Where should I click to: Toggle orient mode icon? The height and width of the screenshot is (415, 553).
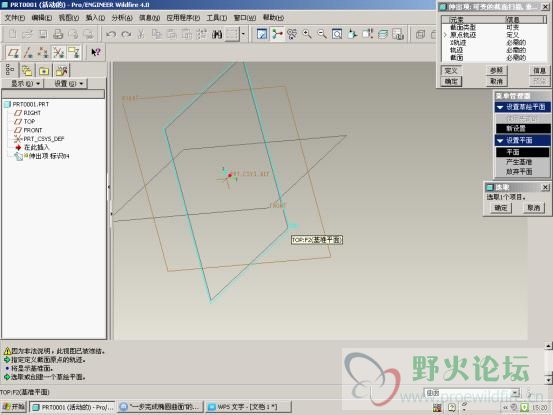(292, 34)
